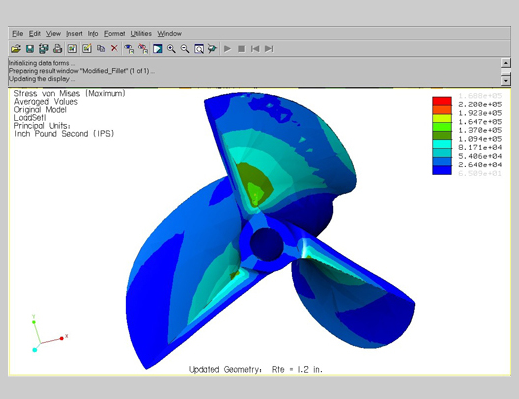Click message log scroll up arrow
The height and width of the screenshot is (399, 519).
(x=506, y=63)
